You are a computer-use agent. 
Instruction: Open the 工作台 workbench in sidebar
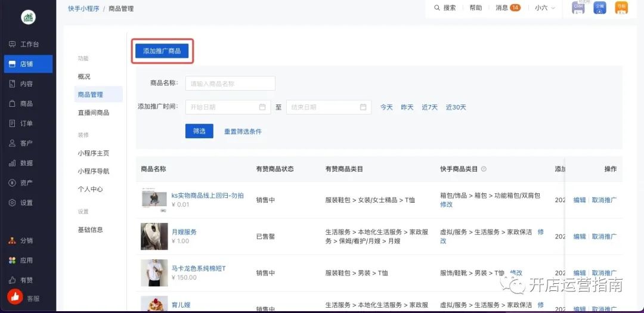pyautogui.click(x=29, y=45)
